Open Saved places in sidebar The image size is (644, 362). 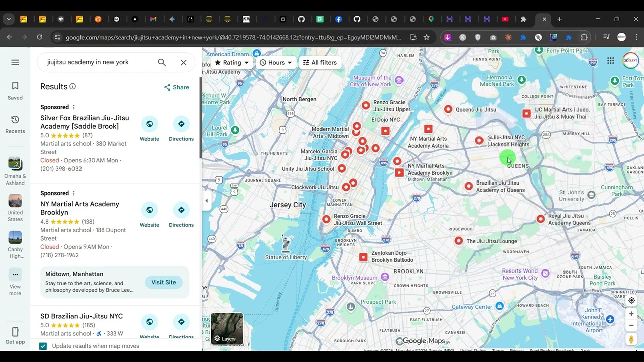(x=15, y=90)
